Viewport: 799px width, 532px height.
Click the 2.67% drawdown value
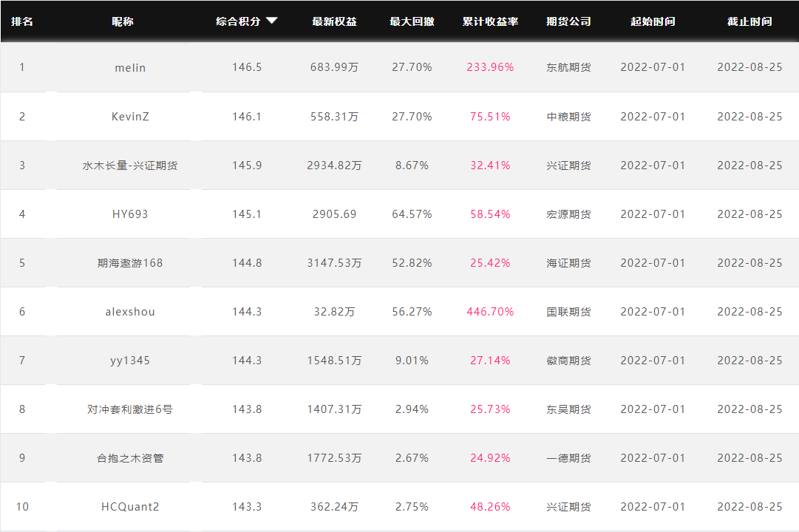click(x=412, y=457)
